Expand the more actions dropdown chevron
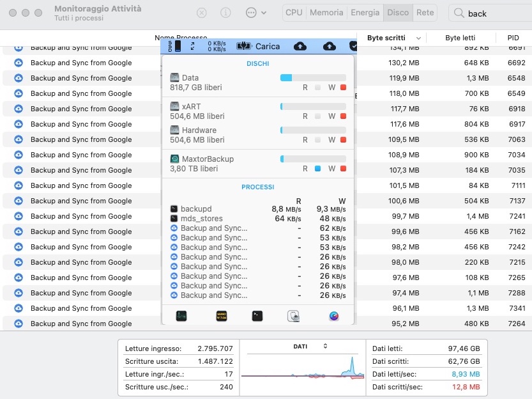This screenshot has height=399, width=532. click(x=264, y=13)
